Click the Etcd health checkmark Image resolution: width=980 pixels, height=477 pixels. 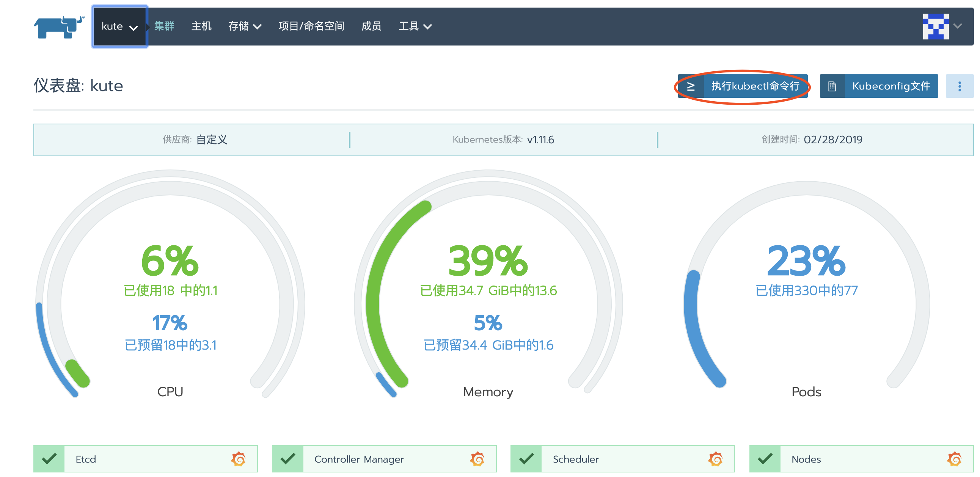click(x=50, y=459)
